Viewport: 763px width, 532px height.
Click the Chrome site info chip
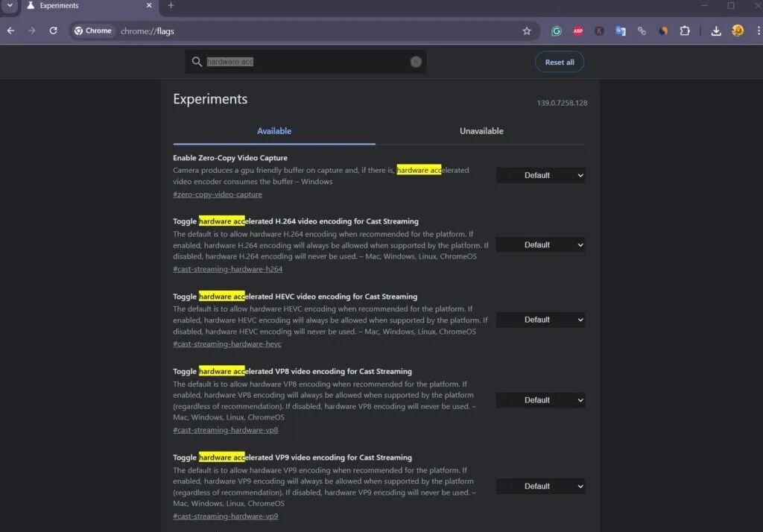(x=92, y=31)
